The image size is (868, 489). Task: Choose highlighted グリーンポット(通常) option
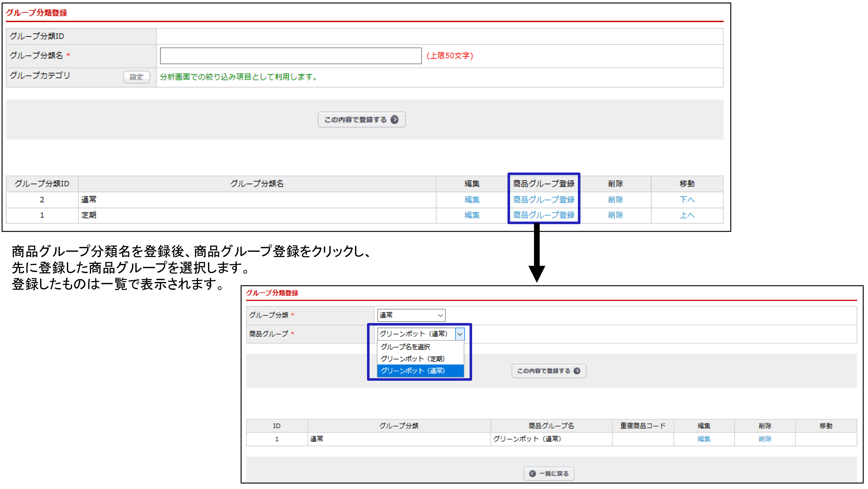coord(413,370)
